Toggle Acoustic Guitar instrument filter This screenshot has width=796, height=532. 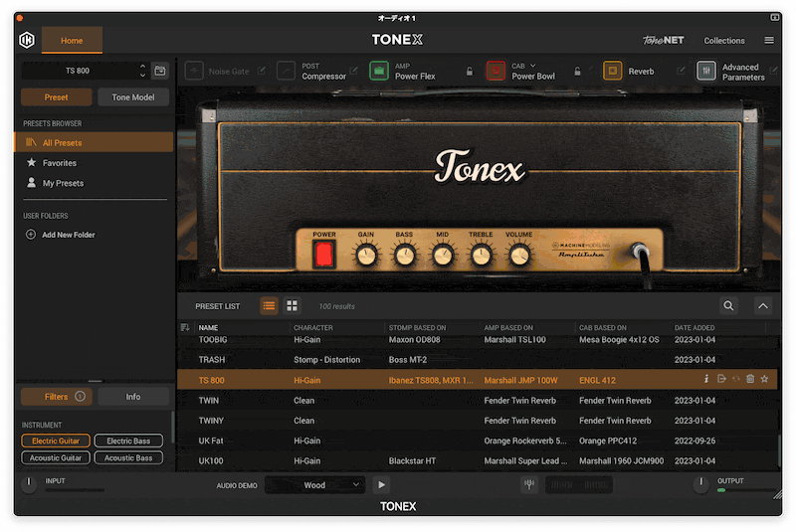56,458
